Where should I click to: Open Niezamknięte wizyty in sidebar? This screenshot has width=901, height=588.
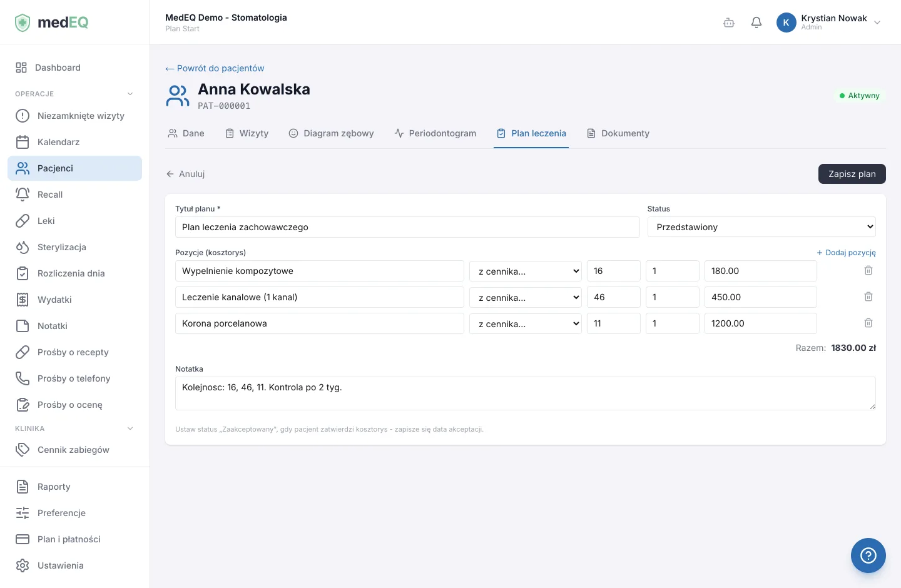(x=74, y=116)
